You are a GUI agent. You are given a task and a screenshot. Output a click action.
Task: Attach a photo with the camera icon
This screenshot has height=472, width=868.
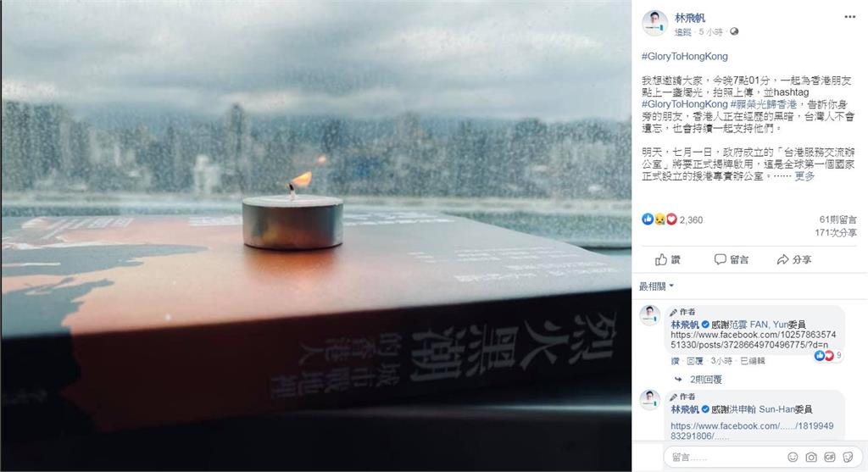click(811, 457)
